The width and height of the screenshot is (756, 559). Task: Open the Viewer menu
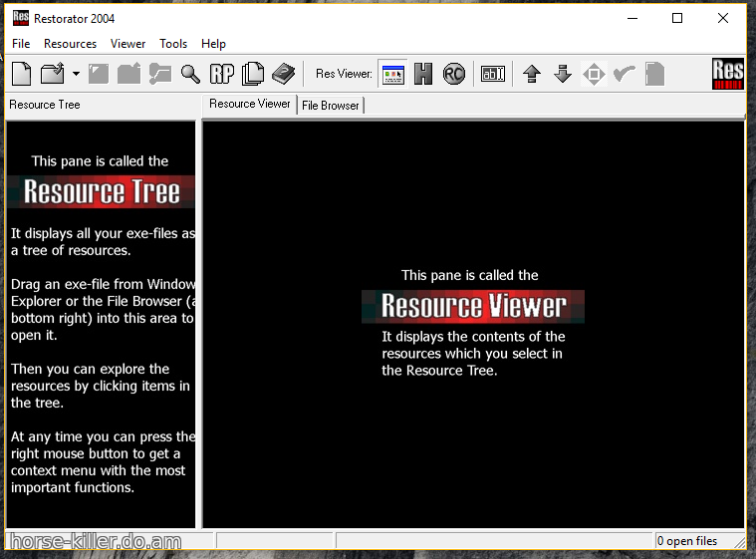click(x=127, y=44)
